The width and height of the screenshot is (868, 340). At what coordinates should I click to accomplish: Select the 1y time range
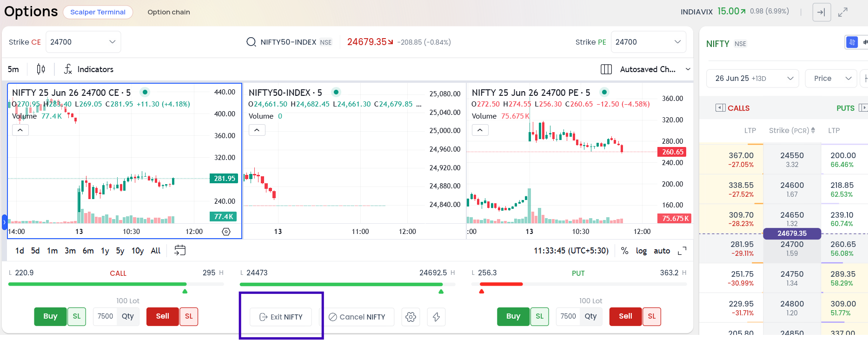[x=105, y=251]
